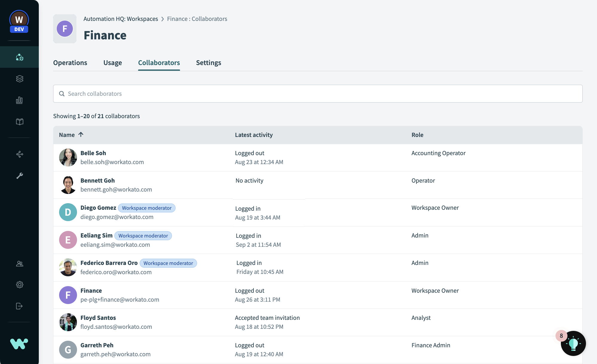This screenshot has height=364, width=597.
Task: Open the bar chart dashboard icon
Action: click(x=19, y=100)
